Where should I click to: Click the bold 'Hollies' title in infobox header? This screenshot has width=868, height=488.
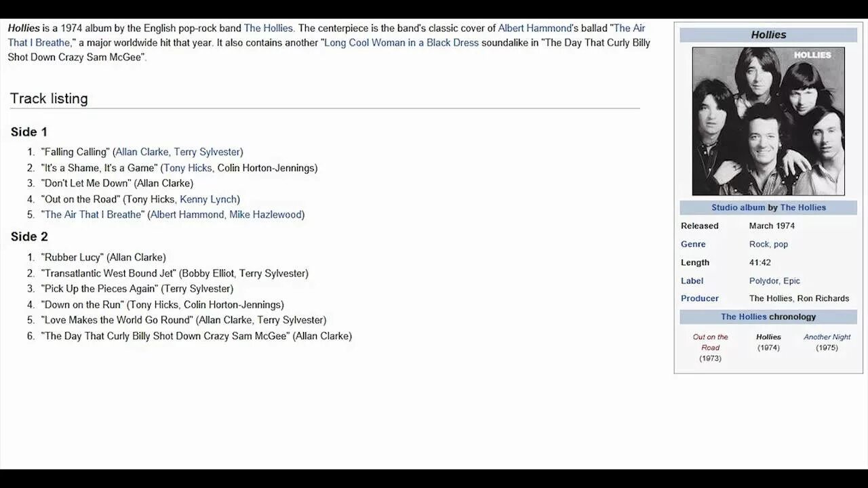pos(768,35)
